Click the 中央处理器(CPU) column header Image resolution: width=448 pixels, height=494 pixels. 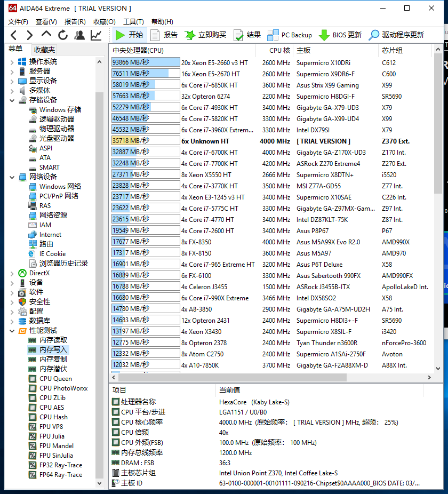coord(182,50)
